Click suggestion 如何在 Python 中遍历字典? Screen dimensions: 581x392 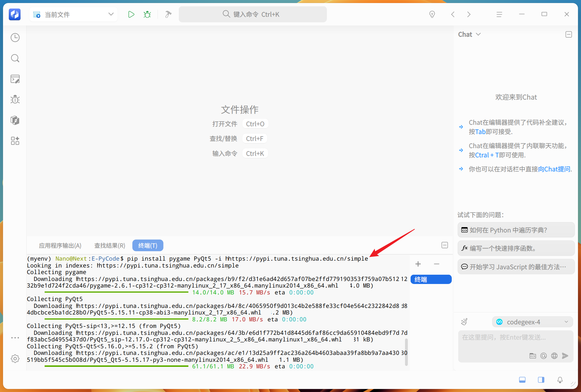(x=516, y=230)
